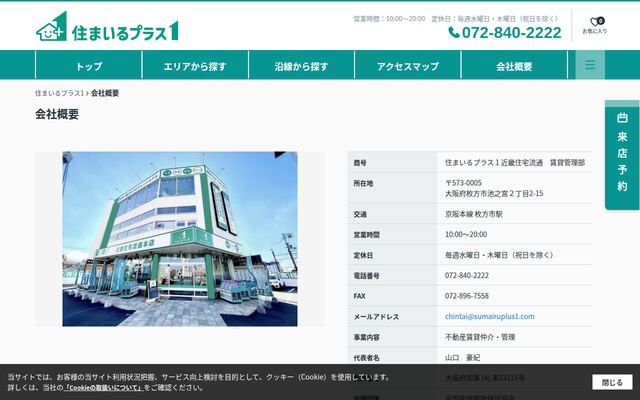This screenshot has width=640, height=400.
Task: Click the postal code 〒573-0005
Action: coord(463,183)
